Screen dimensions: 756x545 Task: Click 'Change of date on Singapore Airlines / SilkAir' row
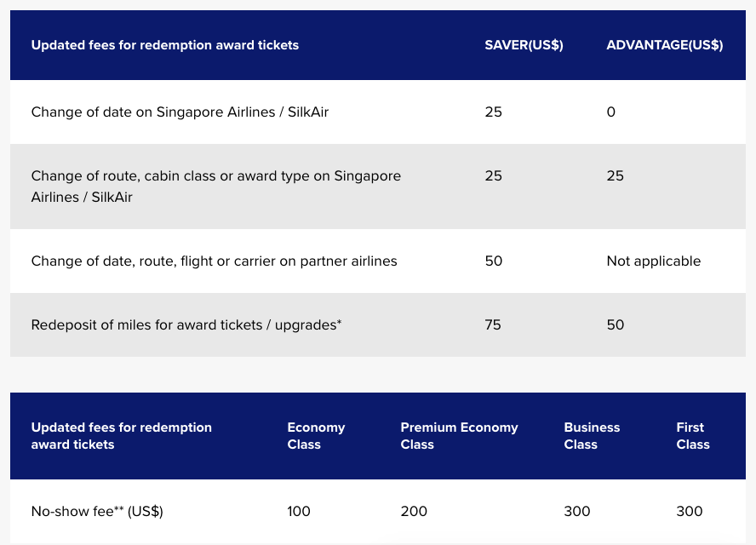point(377,112)
